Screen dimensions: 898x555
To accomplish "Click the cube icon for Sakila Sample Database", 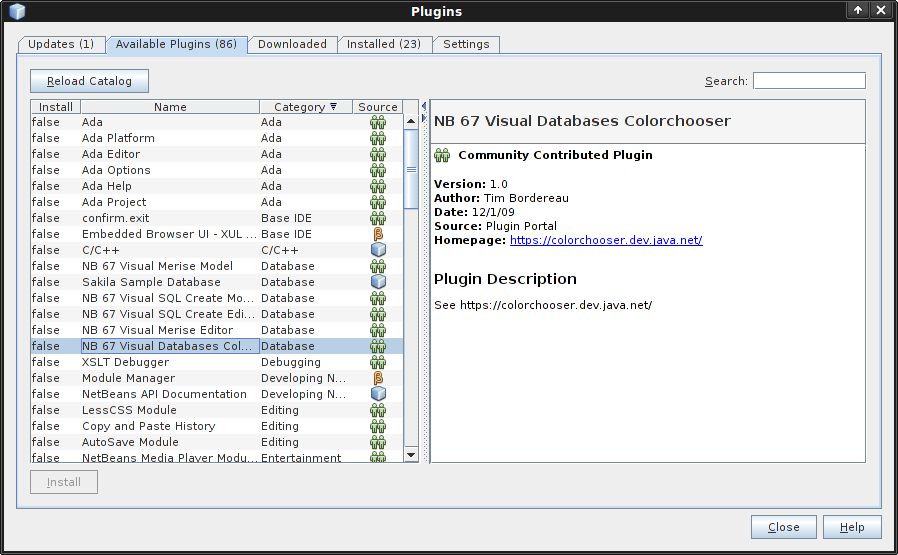I will click(378, 282).
